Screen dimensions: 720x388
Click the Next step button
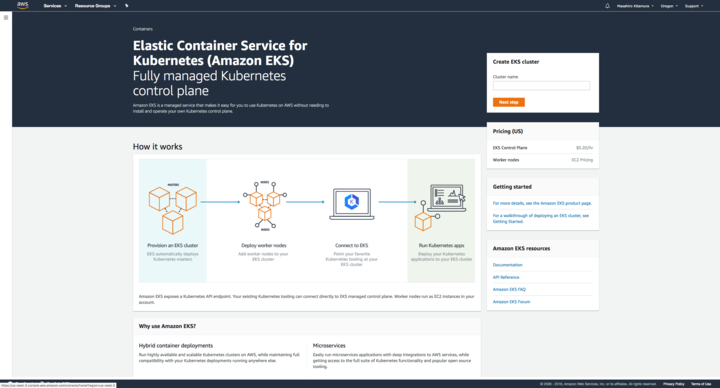click(509, 102)
